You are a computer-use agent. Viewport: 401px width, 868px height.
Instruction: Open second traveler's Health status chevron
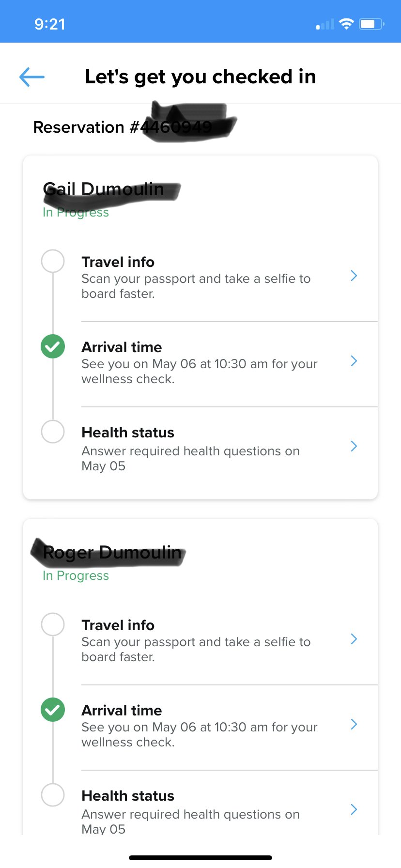tap(354, 809)
